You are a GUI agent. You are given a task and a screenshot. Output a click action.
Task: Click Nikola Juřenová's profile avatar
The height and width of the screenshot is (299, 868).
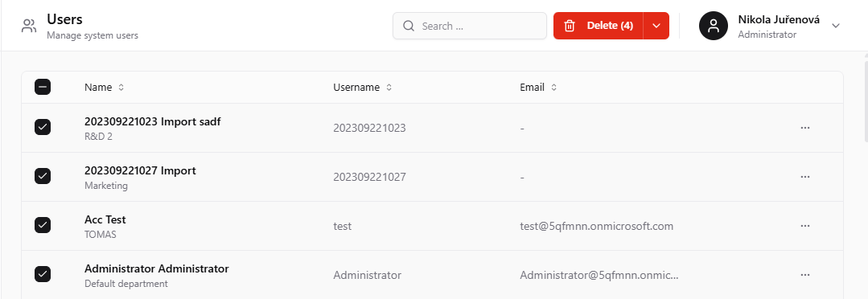(x=713, y=26)
